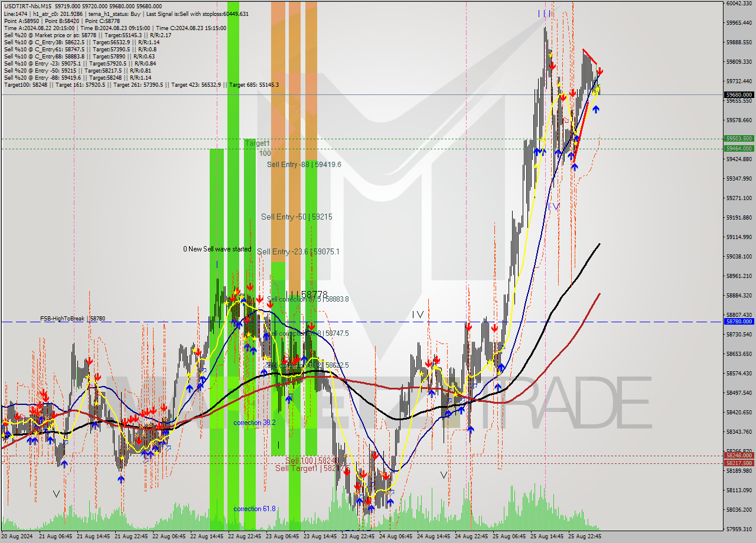756x543 pixels.
Task: Click the '20 Aug 2024' time label
Action: [18, 537]
